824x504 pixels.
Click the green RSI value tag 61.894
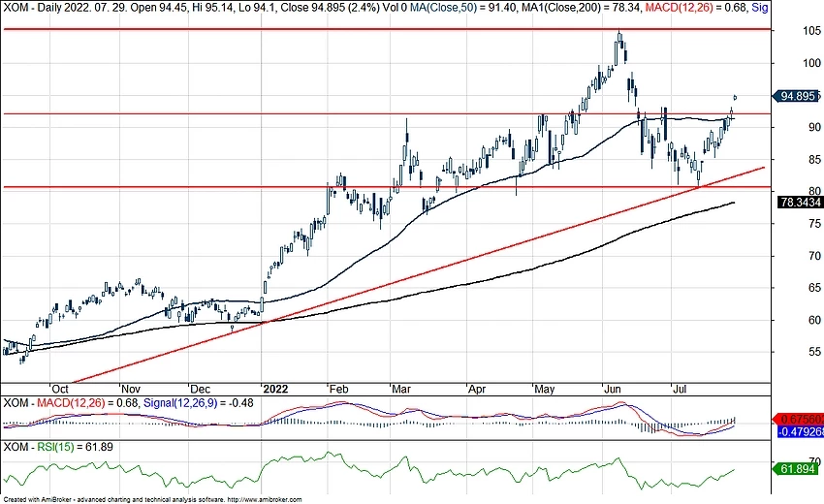(795, 468)
